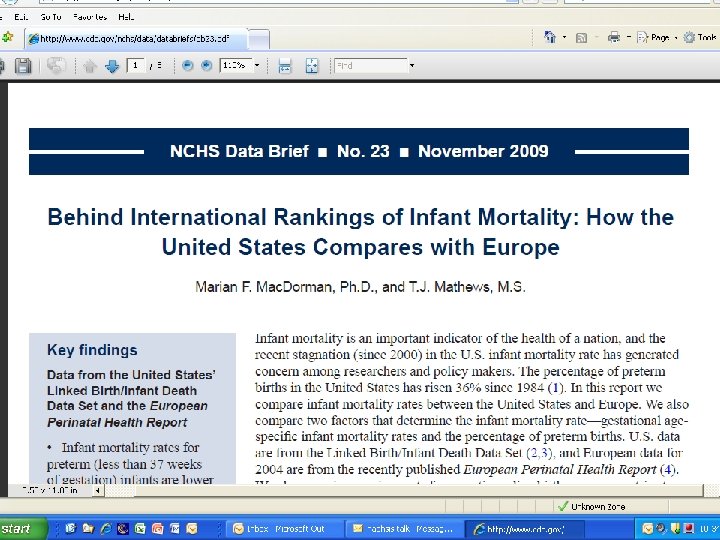This screenshot has height=540, width=720.
Task: Click the page number field showing 1
Action: point(135,65)
